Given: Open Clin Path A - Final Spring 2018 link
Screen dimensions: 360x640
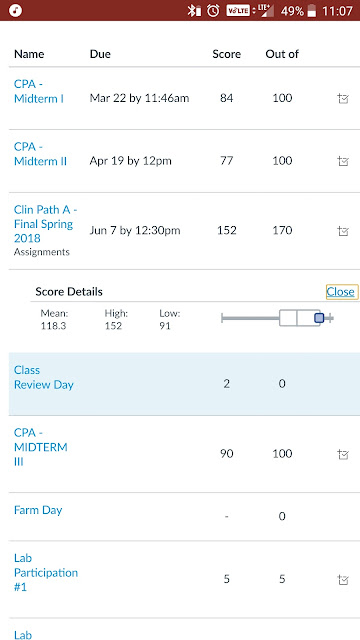Looking at the screenshot, I should [x=45, y=224].
